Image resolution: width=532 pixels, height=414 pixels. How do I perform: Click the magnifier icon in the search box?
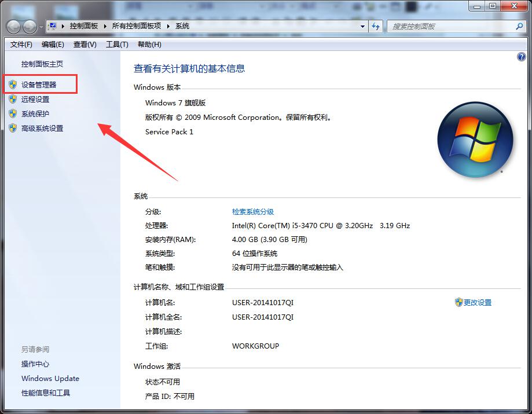click(519, 27)
